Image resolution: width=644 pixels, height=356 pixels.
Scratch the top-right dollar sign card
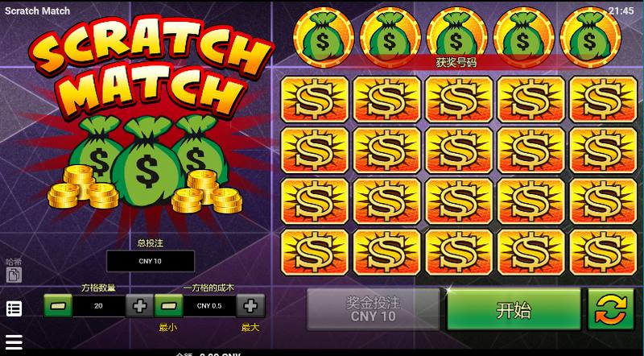click(x=603, y=99)
